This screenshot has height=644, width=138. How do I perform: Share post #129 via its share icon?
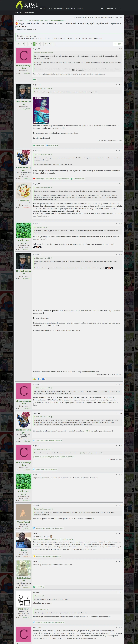[117, 446]
